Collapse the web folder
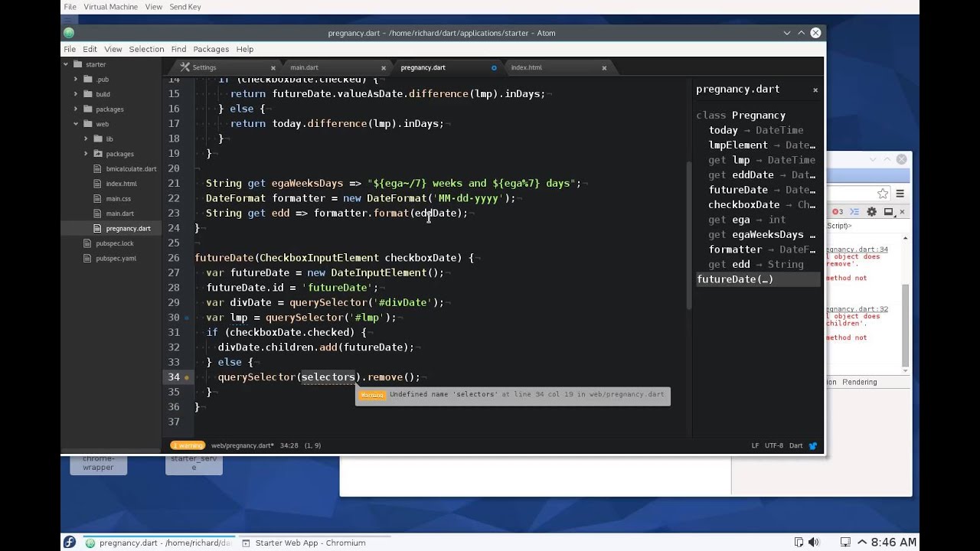The height and width of the screenshot is (551, 980). pyautogui.click(x=76, y=124)
